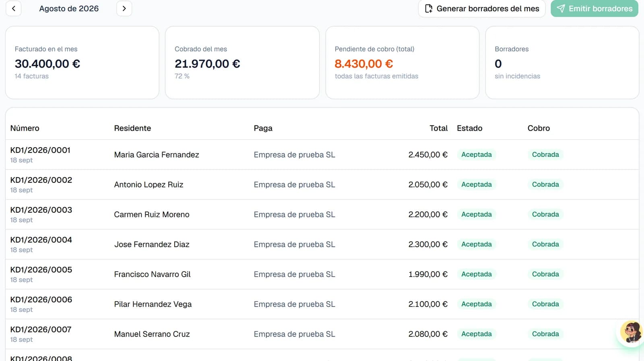Screen dimensions: 644x361
Task: Click the Agosto de 2026 month label
Action: pos(69,8)
